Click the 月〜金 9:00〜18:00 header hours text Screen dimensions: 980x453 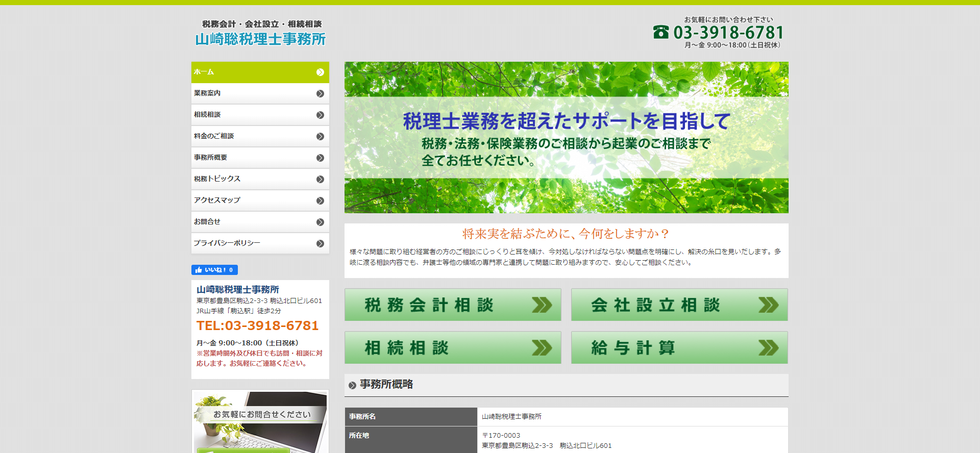[x=732, y=45]
